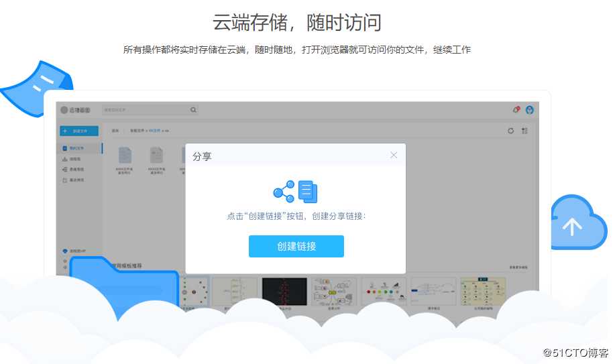Click the dialog hint text about 创建分享链接
The height and width of the screenshot is (364, 615).
point(296,216)
